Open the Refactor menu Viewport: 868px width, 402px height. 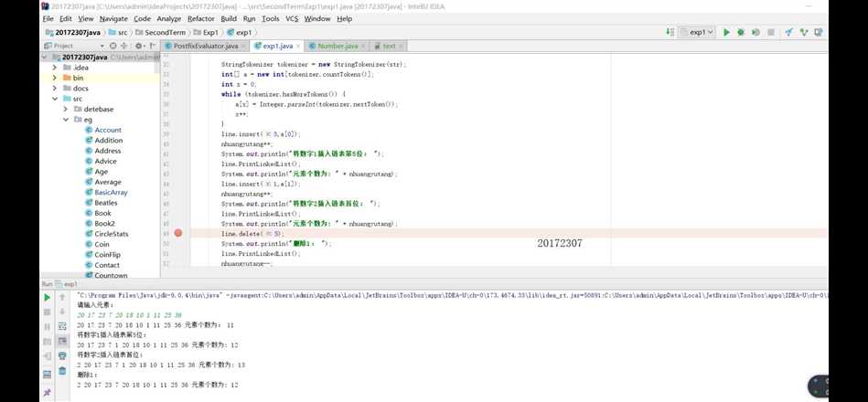click(201, 19)
